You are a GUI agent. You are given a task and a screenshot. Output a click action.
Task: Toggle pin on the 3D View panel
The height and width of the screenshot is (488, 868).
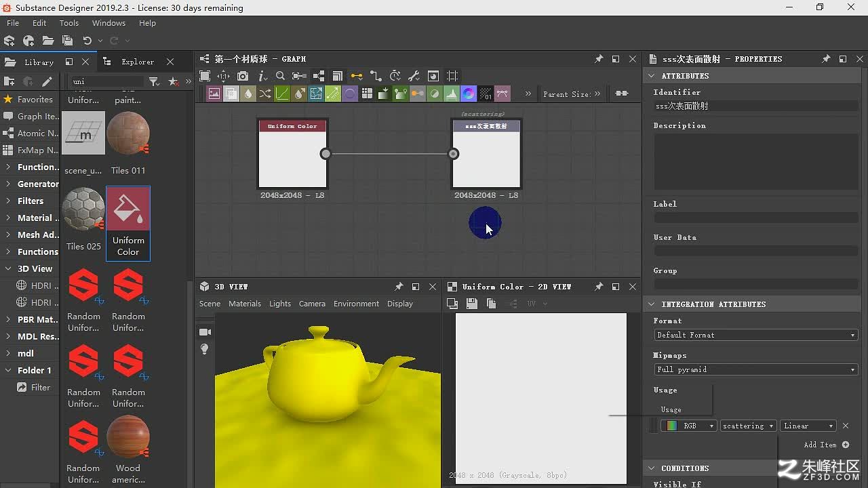[x=399, y=287]
